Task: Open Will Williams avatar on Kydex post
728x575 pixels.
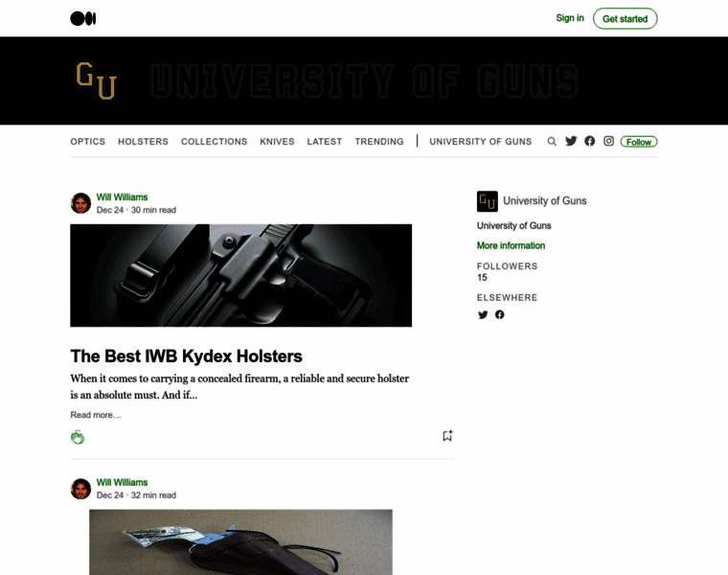Action: 80,203
